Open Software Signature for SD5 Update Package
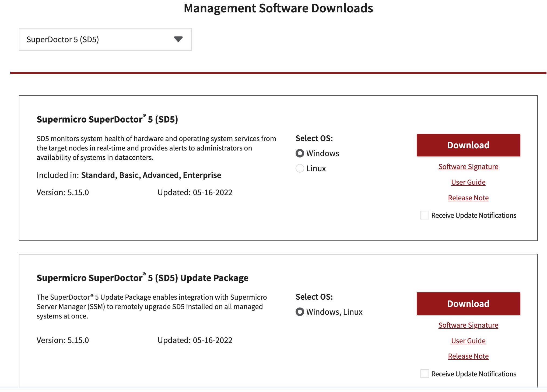This screenshot has width=547, height=392. pos(468,325)
